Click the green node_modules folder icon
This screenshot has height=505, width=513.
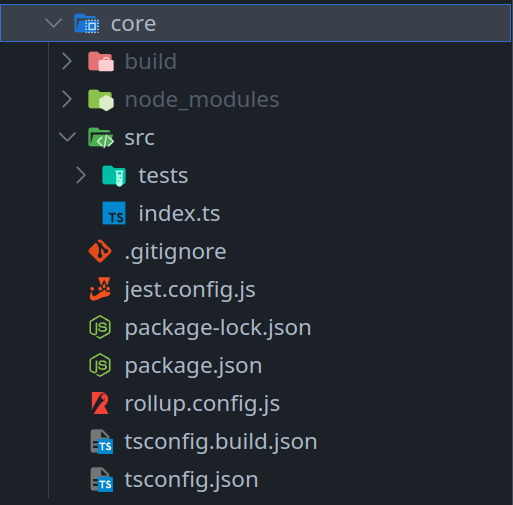[x=101, y=100]
